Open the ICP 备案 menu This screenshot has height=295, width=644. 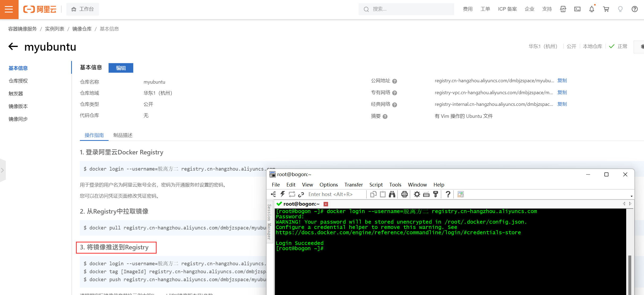[x=507, y=9]
